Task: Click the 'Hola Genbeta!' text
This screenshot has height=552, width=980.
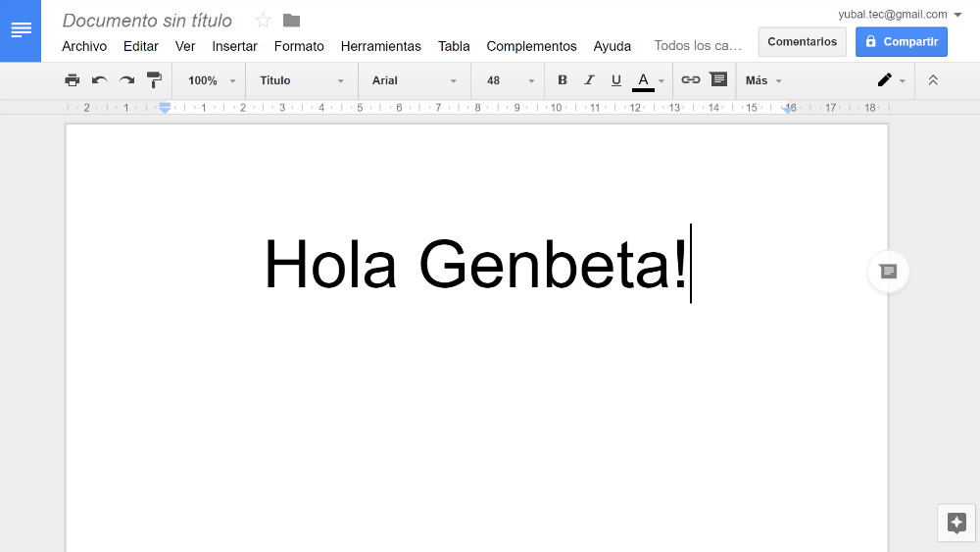Action: pyautogui.click(x=476, y=265)
